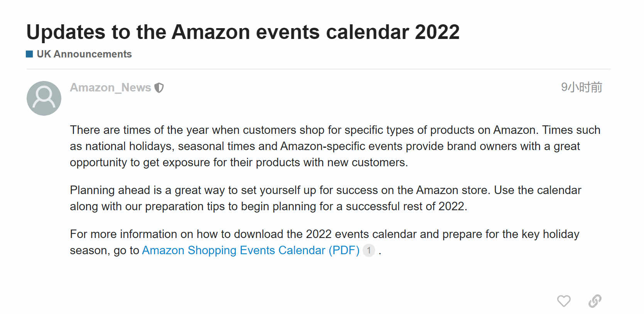Like the post with the heart icon
This screenshot has height=314, width=644.
563,301
